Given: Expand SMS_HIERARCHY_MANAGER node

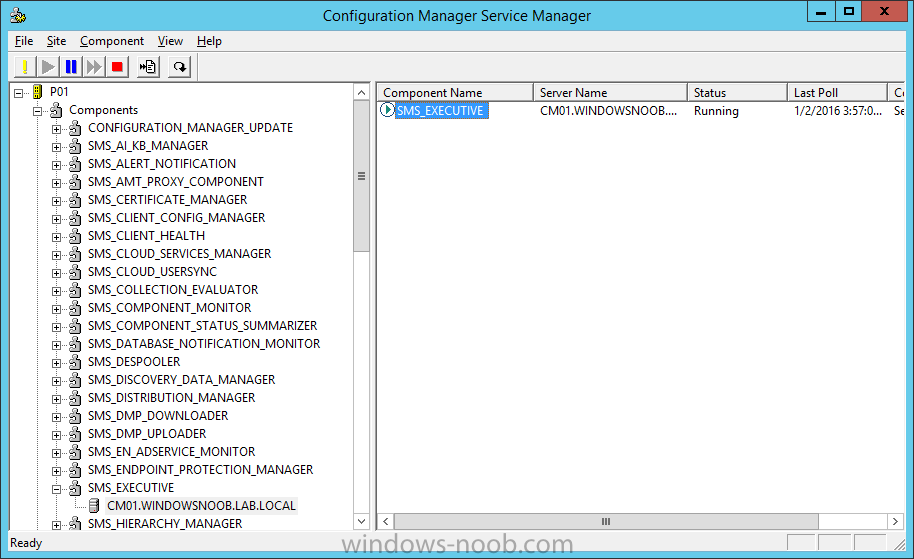Looking at the screenshot, I should 56,525.
